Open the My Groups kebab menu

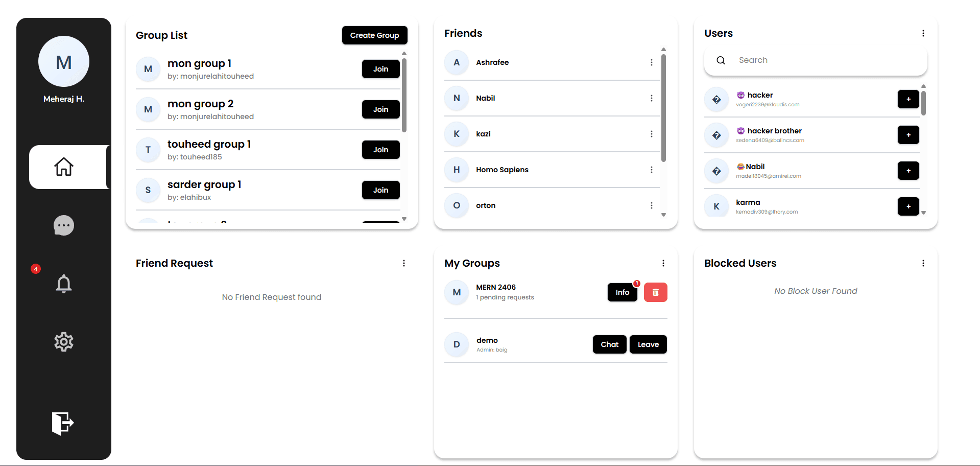(x=663, y=263)
